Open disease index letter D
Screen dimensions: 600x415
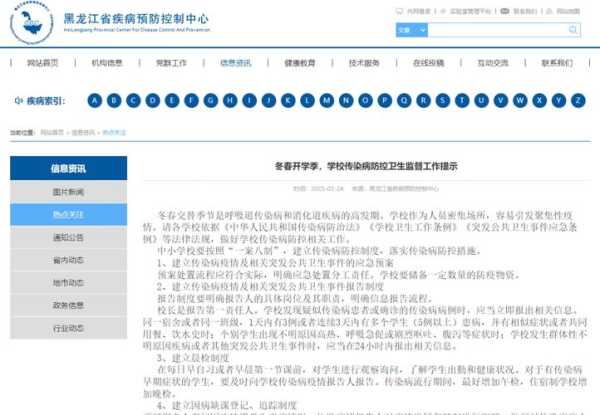(153, 101)
